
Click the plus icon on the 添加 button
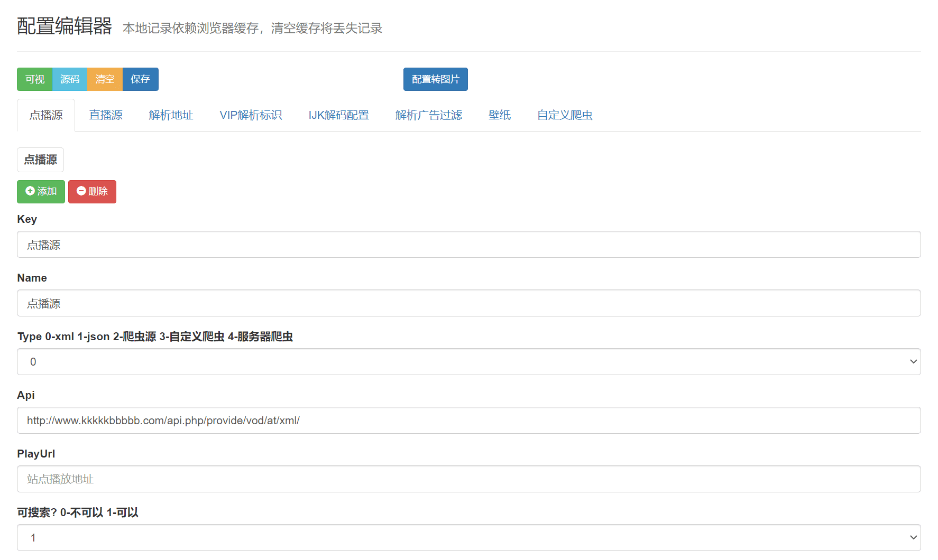pyautogui.click(x=30, y=192)
